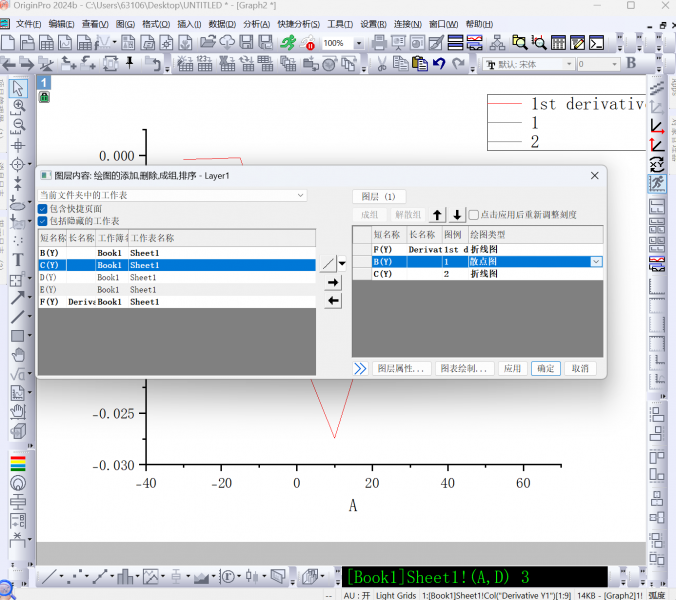Select the F(Y) Derivative row in the left list
The height and width of the screenshot is (600, 676).
(177, 302)
